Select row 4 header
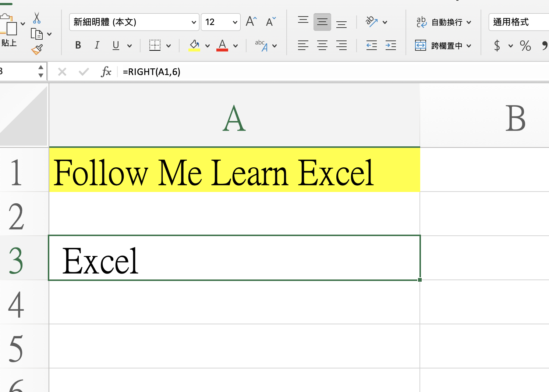This screenshot has height=392, width=549. 24,302
